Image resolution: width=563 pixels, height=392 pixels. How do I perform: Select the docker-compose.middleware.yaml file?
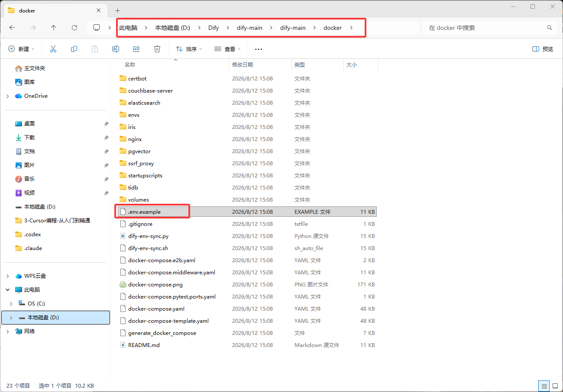[x=247, y=273]
